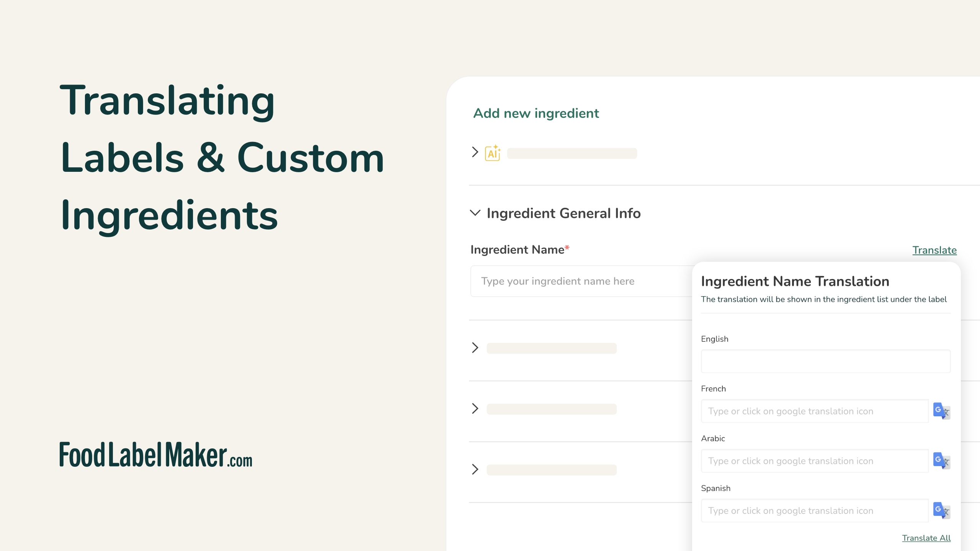Image resolution: width=980 pixels, height=551 pixels.
Task: Click the Ingredient Name Translation title
Action: pyautogui.click(x=795, y=282)
